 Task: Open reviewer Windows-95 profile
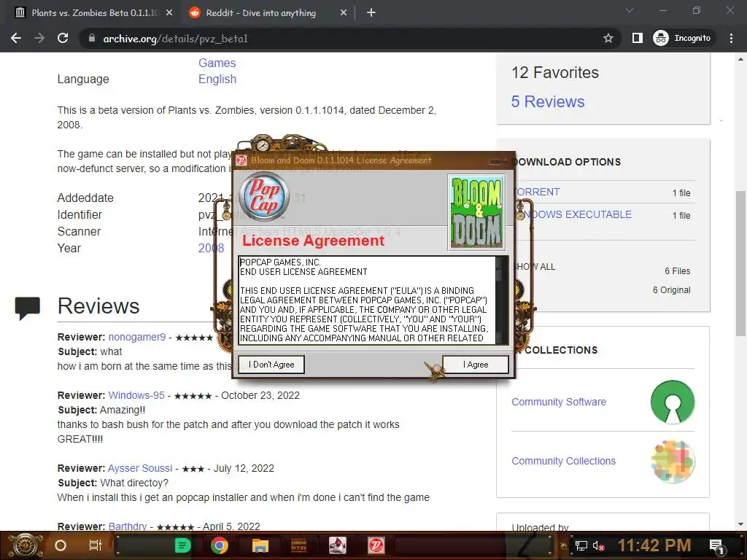[x=136, y=395]
